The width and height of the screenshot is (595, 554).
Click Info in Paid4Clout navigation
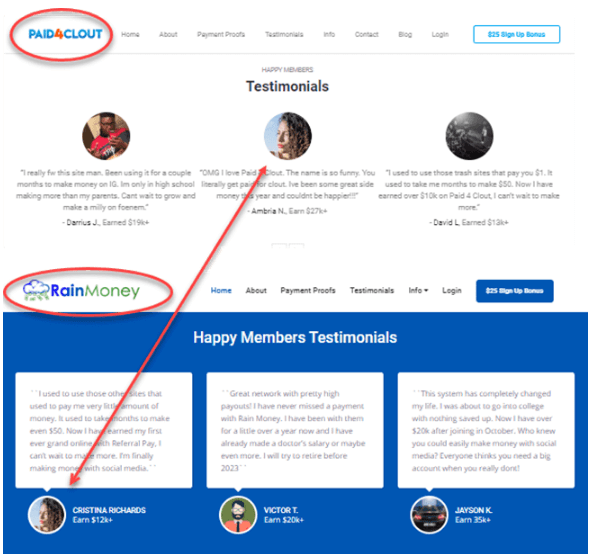point(329,35)
